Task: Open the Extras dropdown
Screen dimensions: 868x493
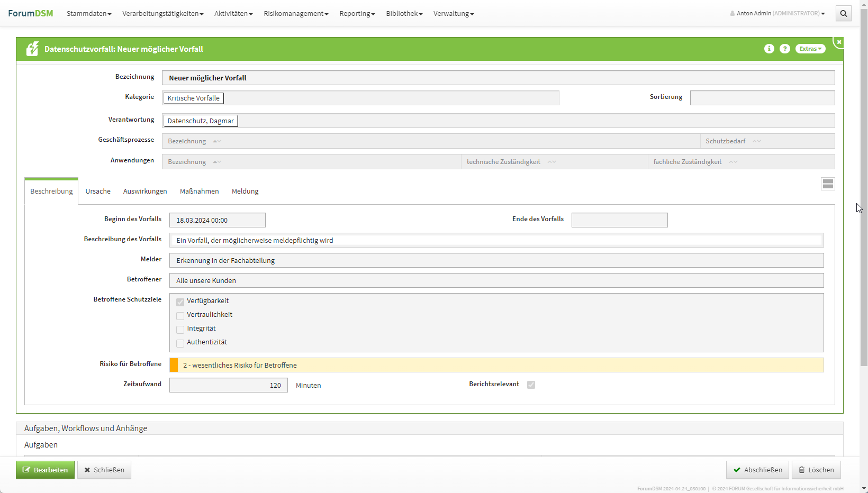Action: point(810,49)
